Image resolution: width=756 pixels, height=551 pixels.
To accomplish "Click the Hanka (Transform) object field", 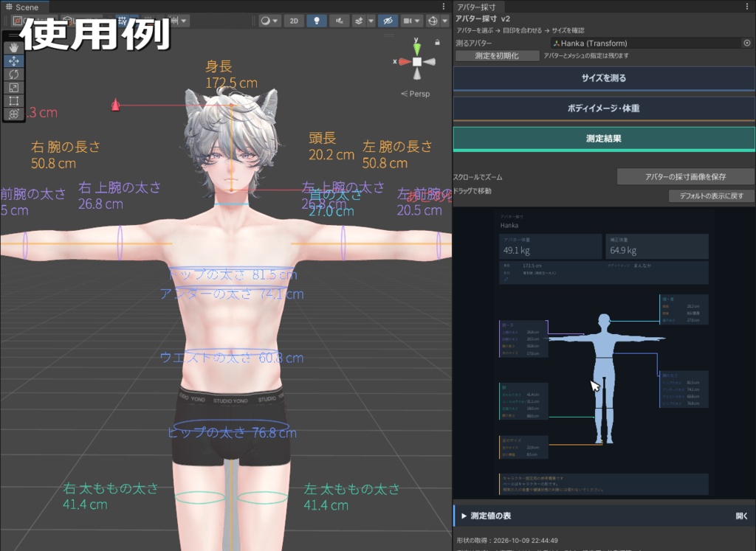I will pyautogui.click(x=651, y=43).
